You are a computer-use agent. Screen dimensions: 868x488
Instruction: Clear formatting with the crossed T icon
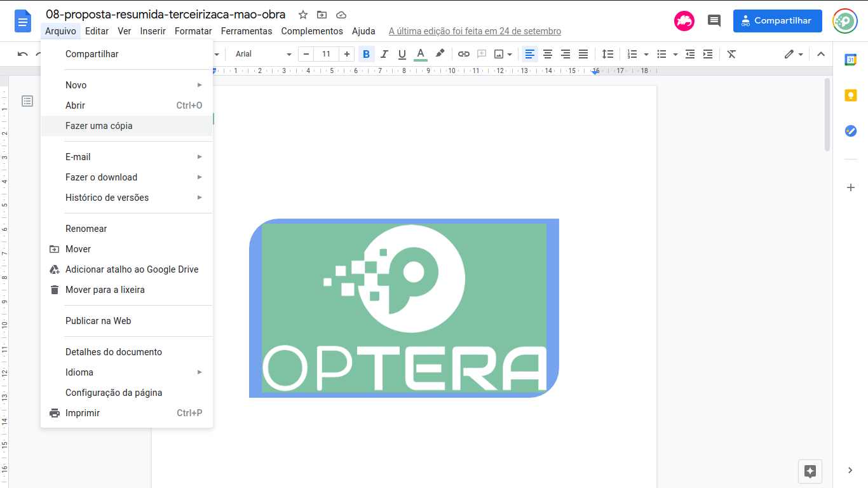[x=731, y=54]
